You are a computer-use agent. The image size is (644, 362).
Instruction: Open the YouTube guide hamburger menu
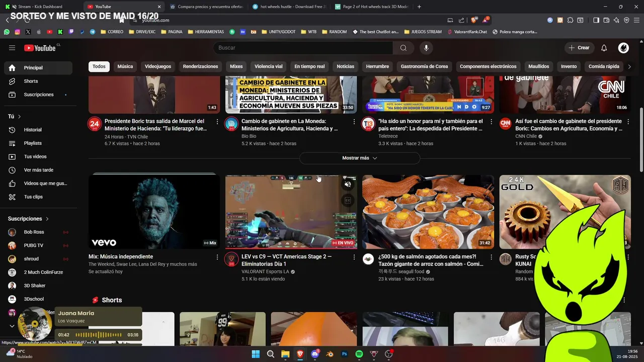click(x=12, y=48)
